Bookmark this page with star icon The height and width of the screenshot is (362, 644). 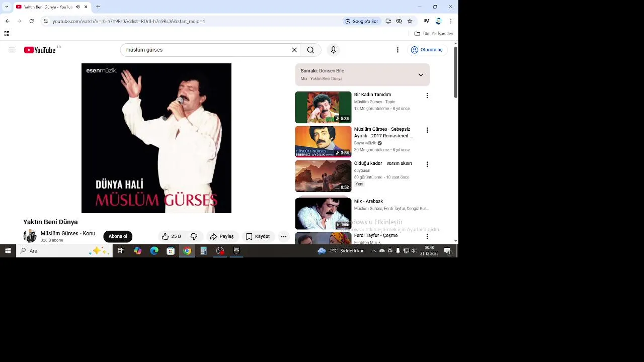tap(410, 21)
